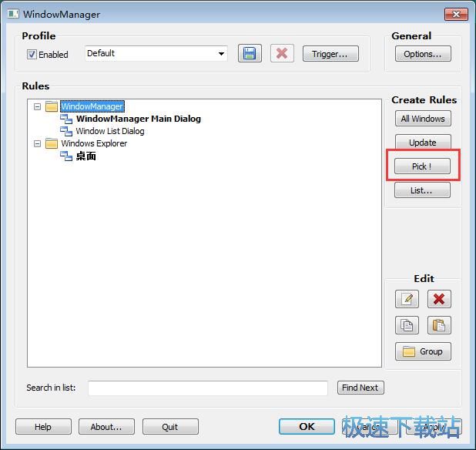Click the window icon beside Window List Dialog
The image size is (476, 450).
[66, 131]
